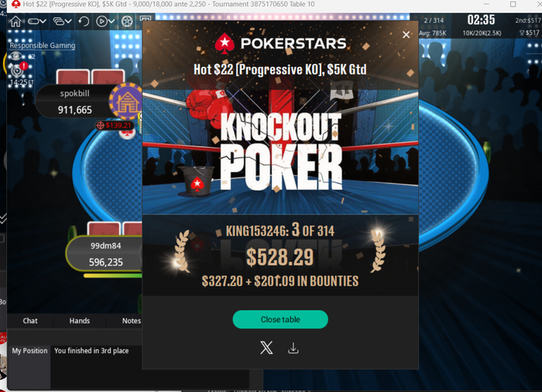Download the result image
Screen dimensions: 542x392
point(293,348)
